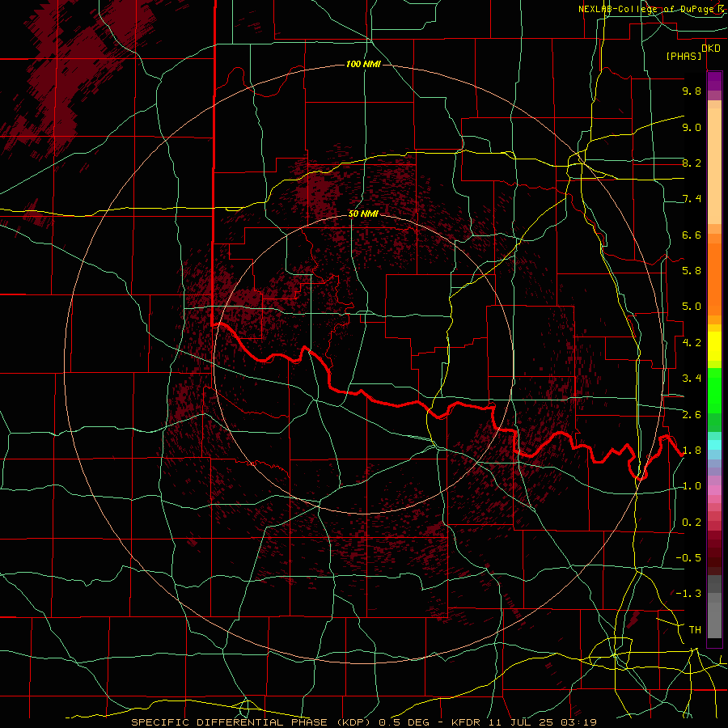Click the purple top segment of the color scale
Image resolution: width=728 pixels, height=728 pixels.
coord(714,81)
